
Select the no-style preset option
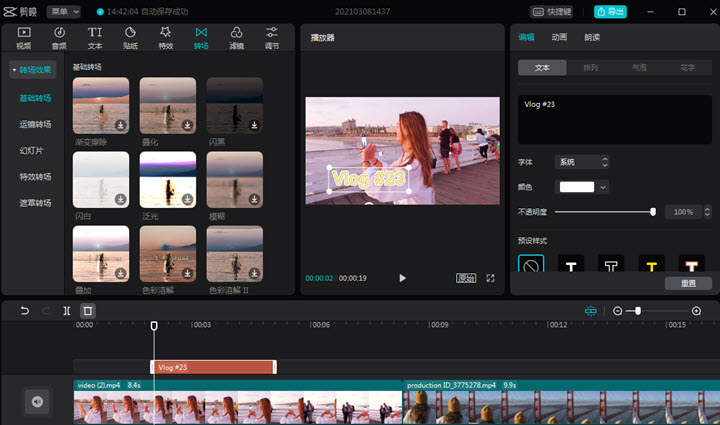coord(531,265)
